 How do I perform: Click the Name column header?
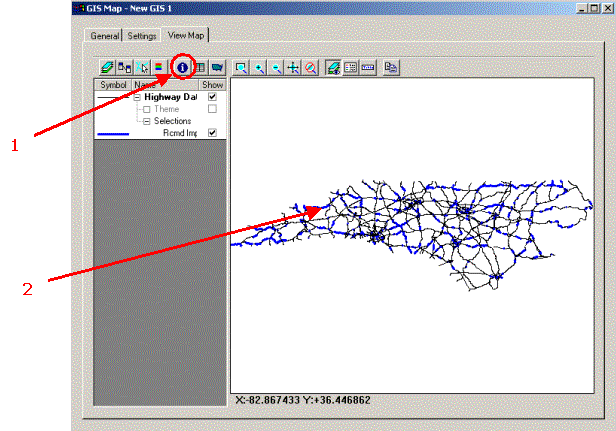[165, 85]
